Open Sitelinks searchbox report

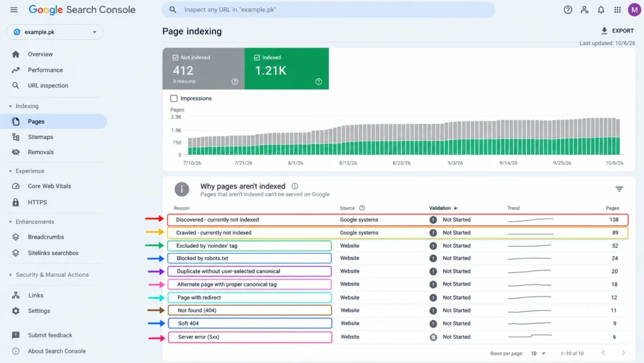tap(53, 253)
